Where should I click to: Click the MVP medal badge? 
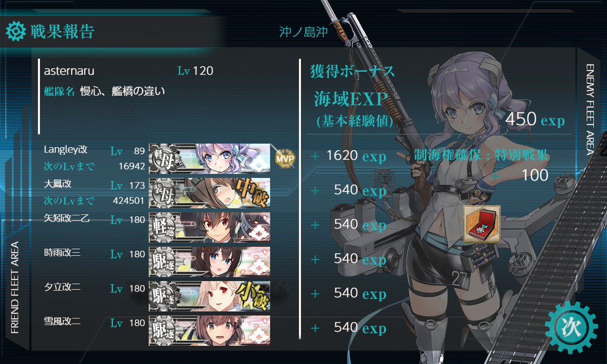(x=284, y=158)
